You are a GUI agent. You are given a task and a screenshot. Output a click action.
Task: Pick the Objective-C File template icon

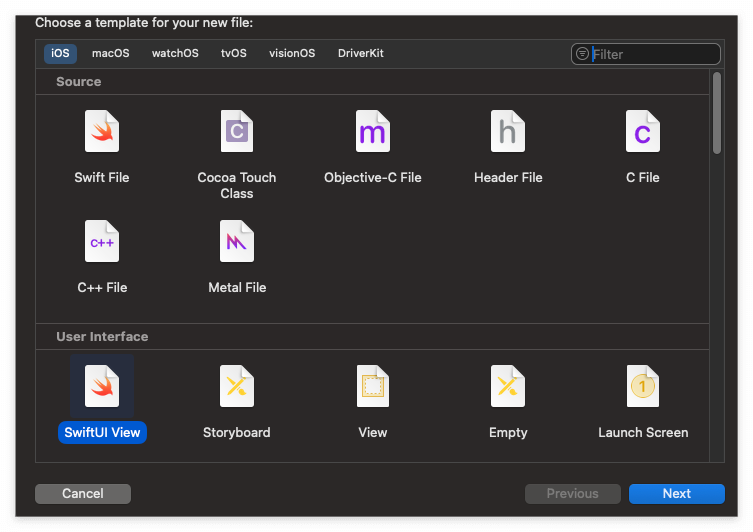click(373, 131)
